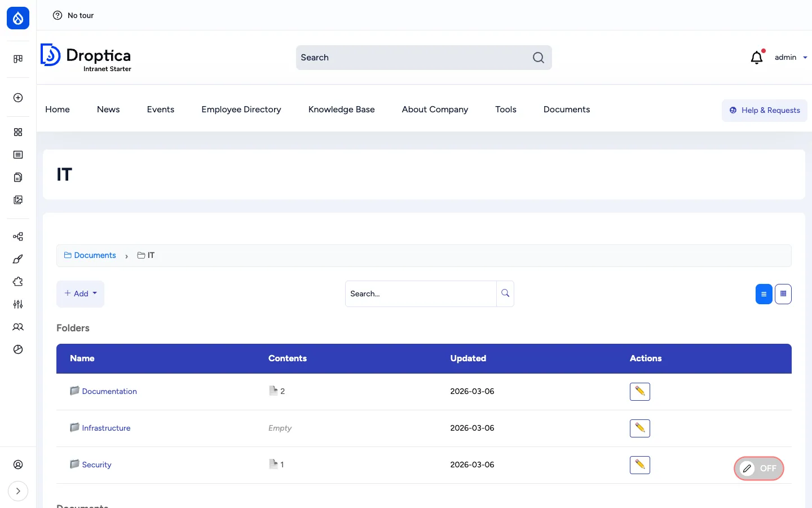The image size is (812, 508).
Task: Click the Security contents count 1
Action: (x=276, y=465)
